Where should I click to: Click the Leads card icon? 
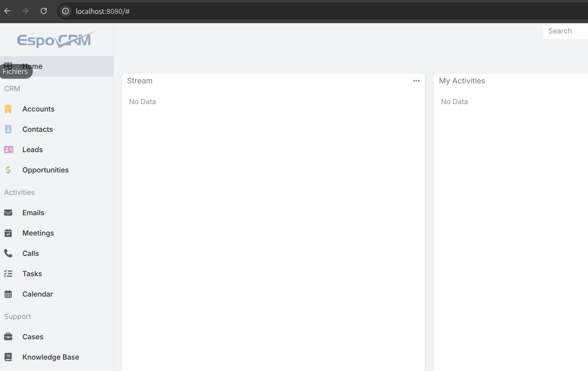(x=8, y=150)
